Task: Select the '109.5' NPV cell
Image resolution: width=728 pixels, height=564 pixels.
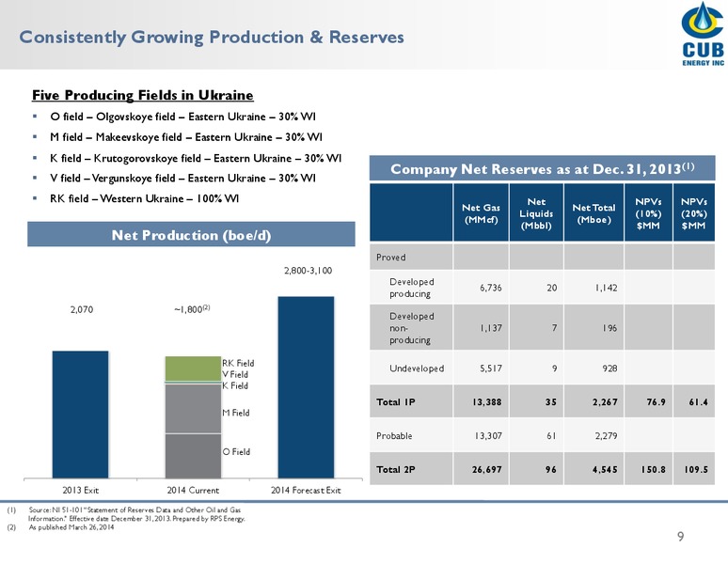Action: tap(696, 469)
